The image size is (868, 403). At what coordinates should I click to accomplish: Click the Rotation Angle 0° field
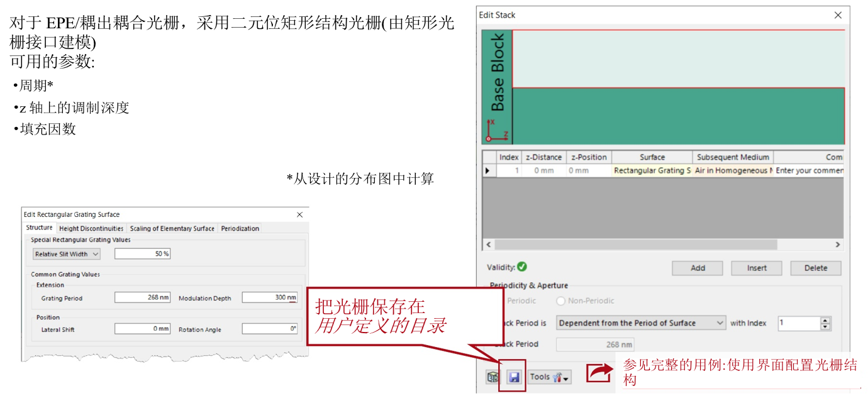pos(270,329)
